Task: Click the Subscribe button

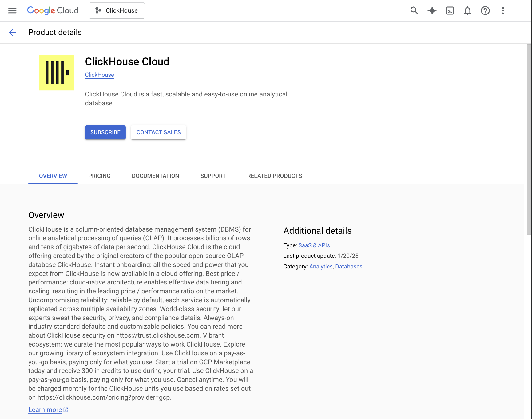Action: click(x=105, y=132)
